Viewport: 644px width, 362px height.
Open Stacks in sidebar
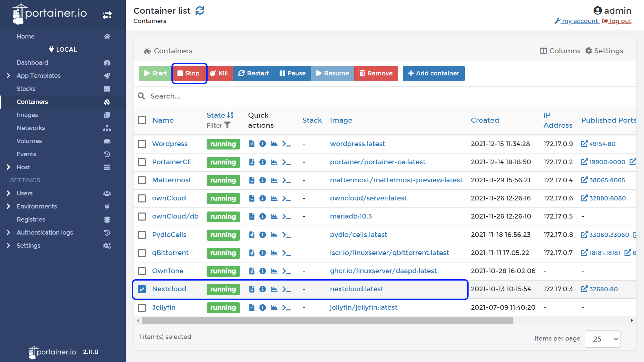coord(26,89)
